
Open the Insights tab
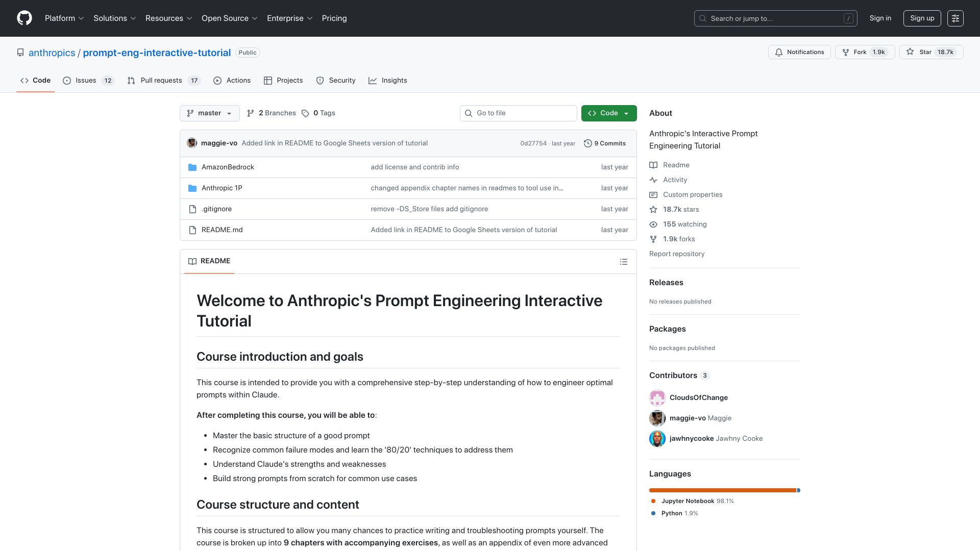click(x=388, y=81)
